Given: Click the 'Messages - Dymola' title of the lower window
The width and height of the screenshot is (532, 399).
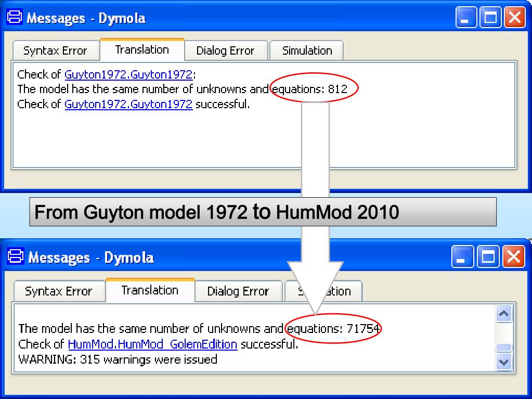Looking at the screenshot, I should click(91, 258).
